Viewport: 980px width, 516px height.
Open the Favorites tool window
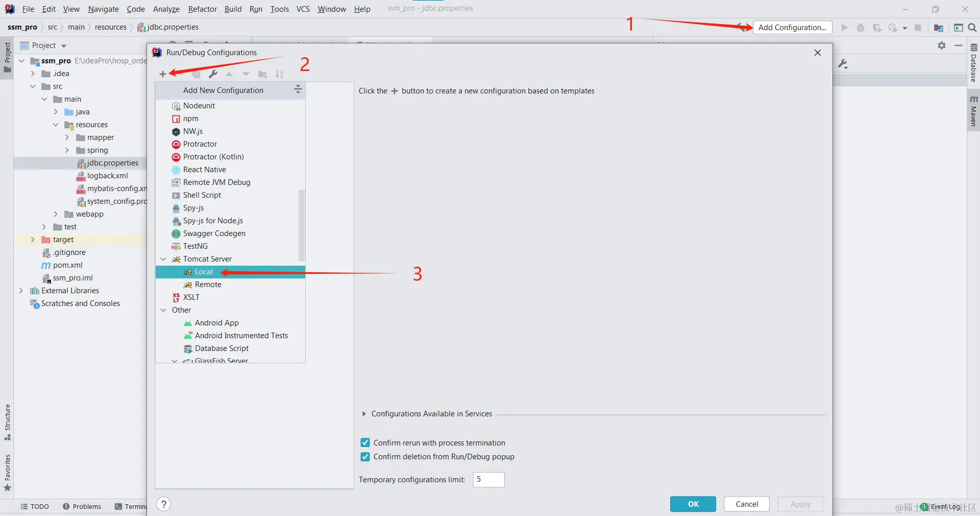point(7,473)
